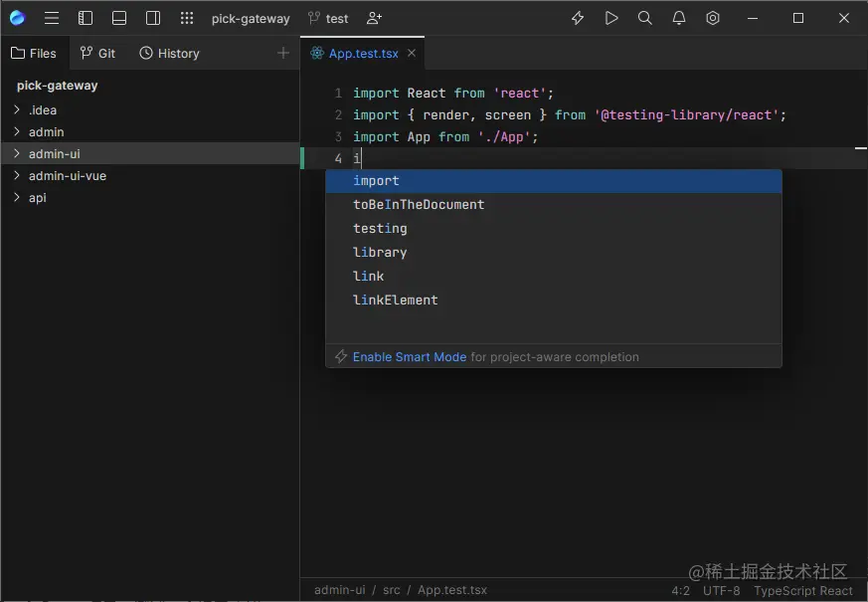Click the './App' import path
868x602 pixels.
(504, 136)
